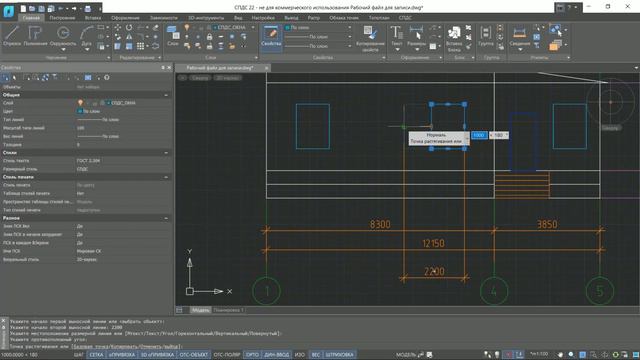
Task: Click the Save icon in quick access
Action: tap(41, 8)
